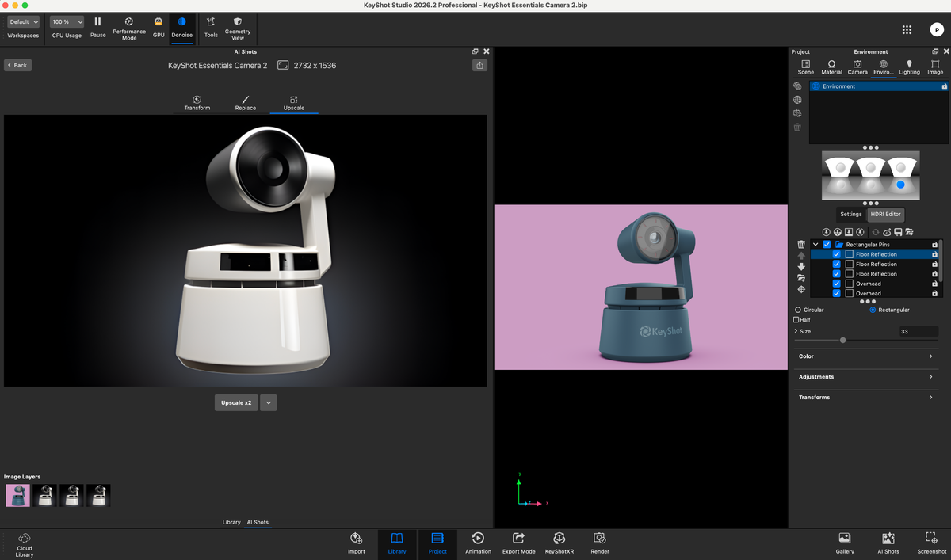Image resolution: width=951 pixels, height=560 pixels.
Task: Click the Size slider handle
Action: (842, 340)
